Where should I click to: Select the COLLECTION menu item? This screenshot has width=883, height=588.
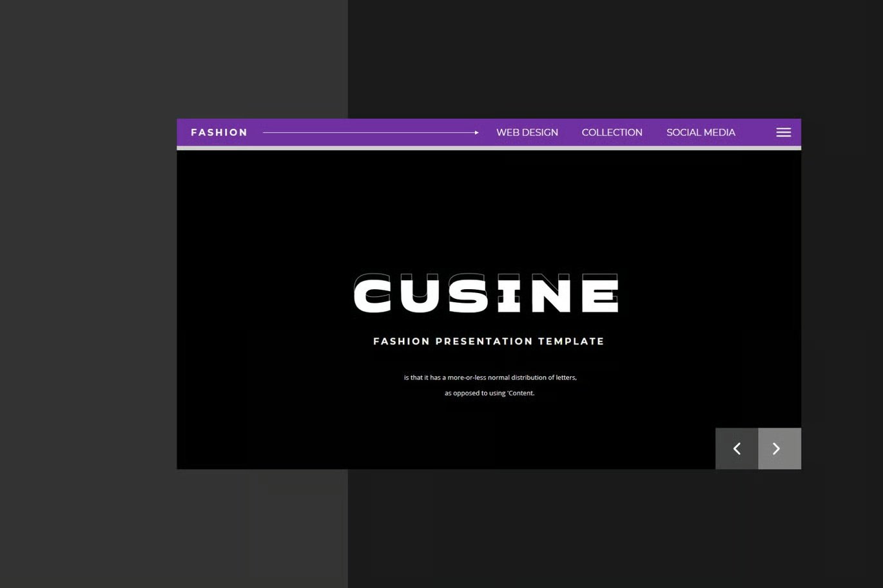(x=612, y=132)
